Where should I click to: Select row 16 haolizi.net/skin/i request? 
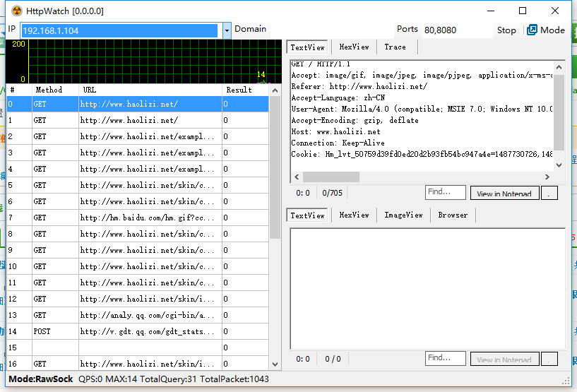[138, 364]
